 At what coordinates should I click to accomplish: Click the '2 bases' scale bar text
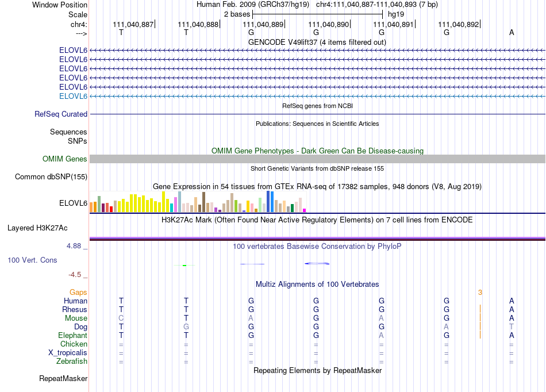(237, 14)
